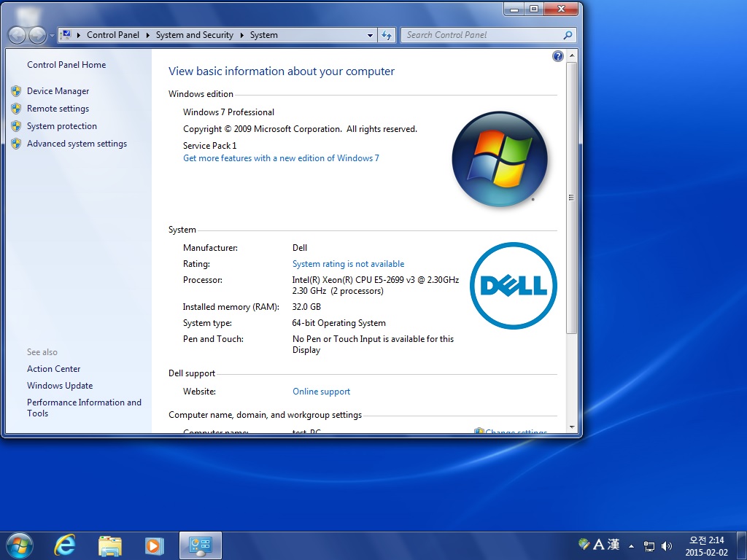Image resolution: width=747 pixels, height=560 pixels.
Task: Click the Windows 7 Professional text
Action: 228,112
